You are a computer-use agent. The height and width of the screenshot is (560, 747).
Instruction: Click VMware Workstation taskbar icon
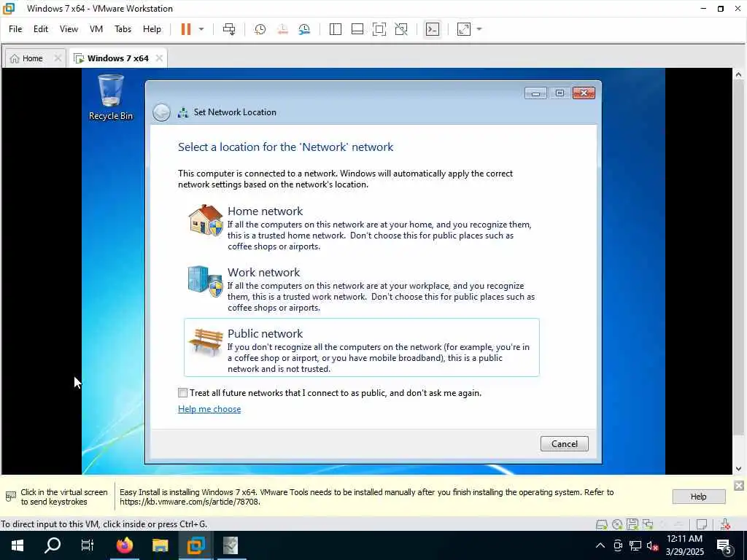196,545
